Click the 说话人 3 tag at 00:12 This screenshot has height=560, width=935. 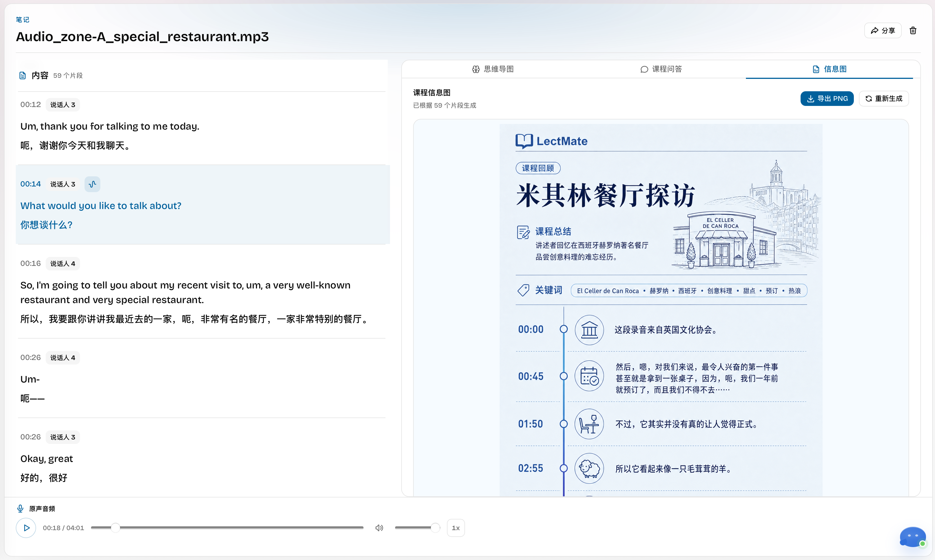coord(63,105)
